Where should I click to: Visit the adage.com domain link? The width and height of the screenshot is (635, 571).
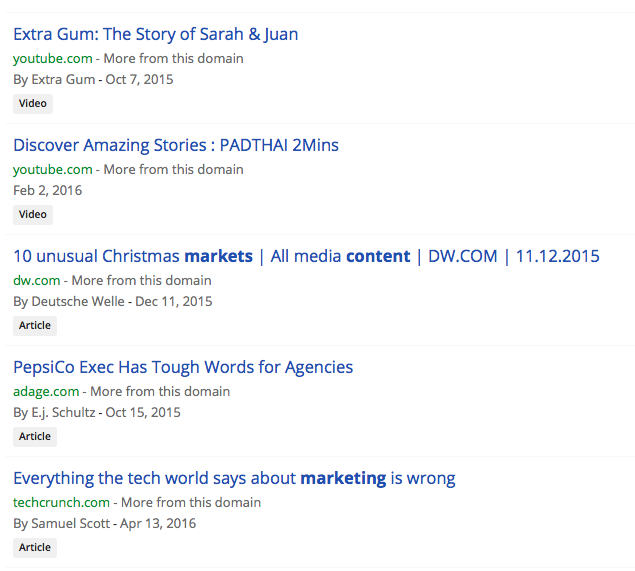[45, 391]
